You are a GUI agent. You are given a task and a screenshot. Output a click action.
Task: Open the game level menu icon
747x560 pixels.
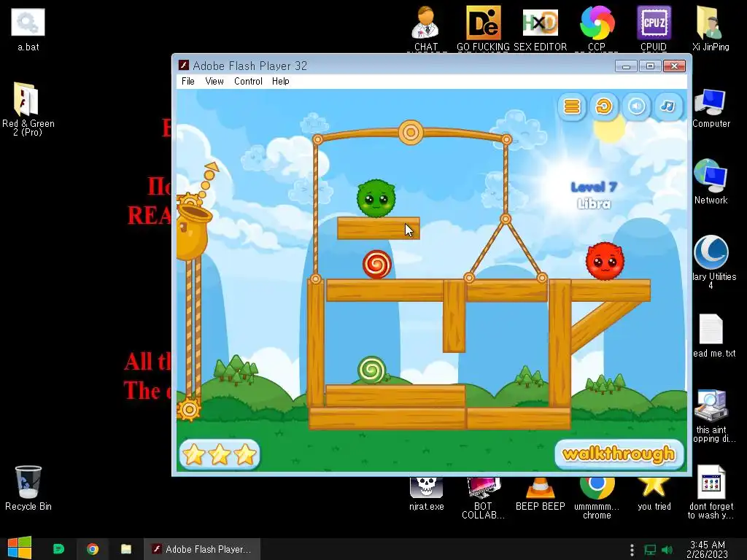pyautogui.click(x=572, y=106)
